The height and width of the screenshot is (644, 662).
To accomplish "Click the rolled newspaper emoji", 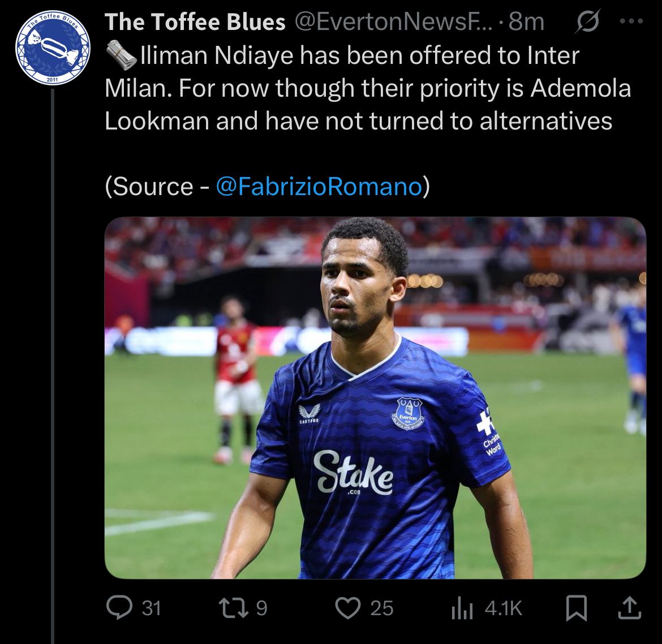I will point(121,55).
